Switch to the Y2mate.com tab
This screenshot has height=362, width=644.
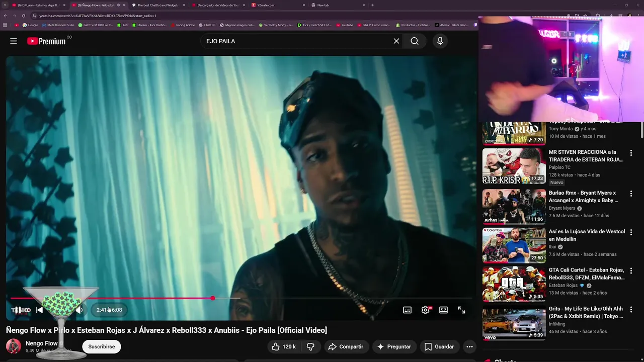point(278,5)
